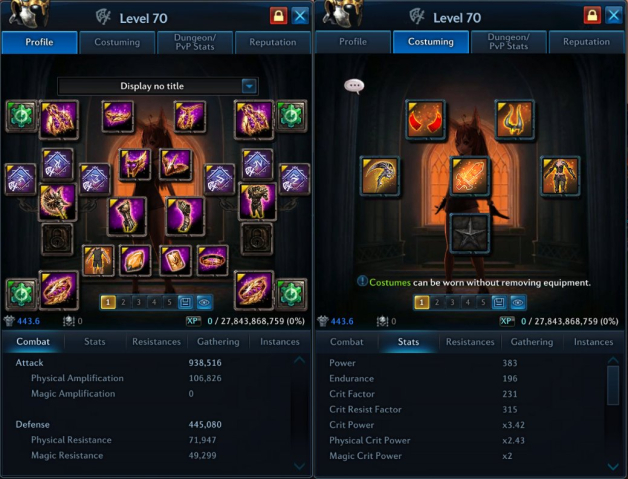The image size is (628, 479).
Task: Toggle the eye visibility icon in Costuming panel
Action: point(517,302)
